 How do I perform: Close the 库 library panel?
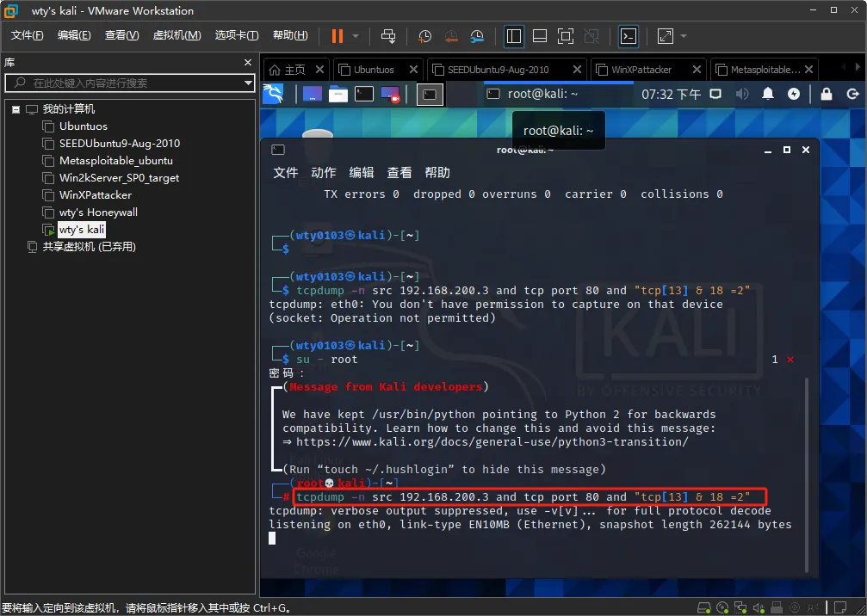tap(248, 63)
